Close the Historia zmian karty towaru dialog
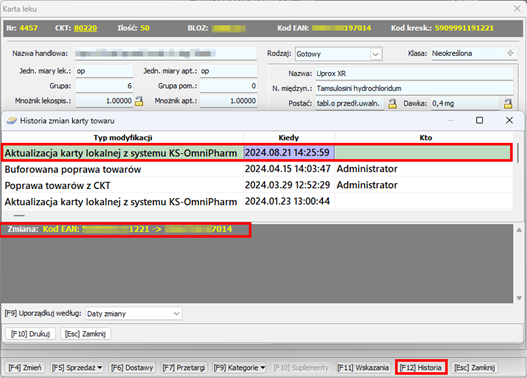527x378 pixels. [509, 120]
